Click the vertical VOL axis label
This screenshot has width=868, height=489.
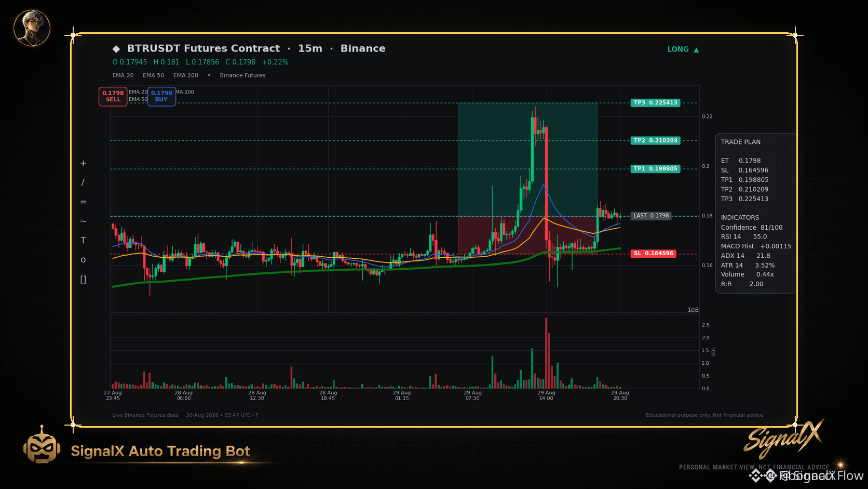[x=714, y=352]
